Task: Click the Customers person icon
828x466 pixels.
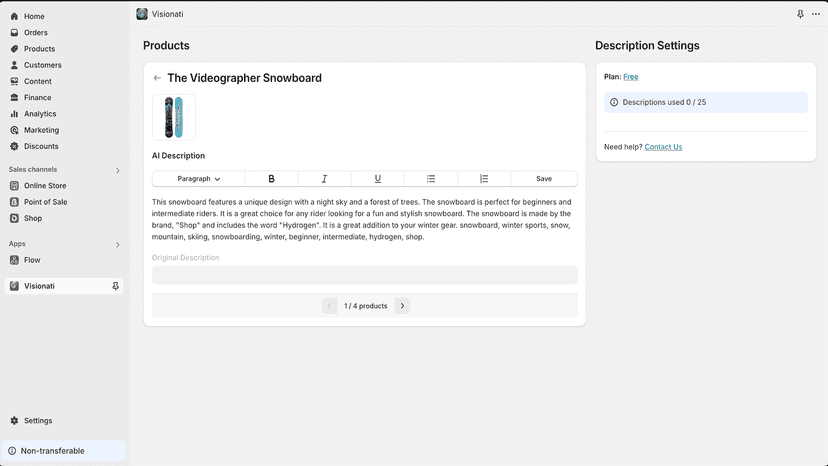Action: click(x=14, y=65)
